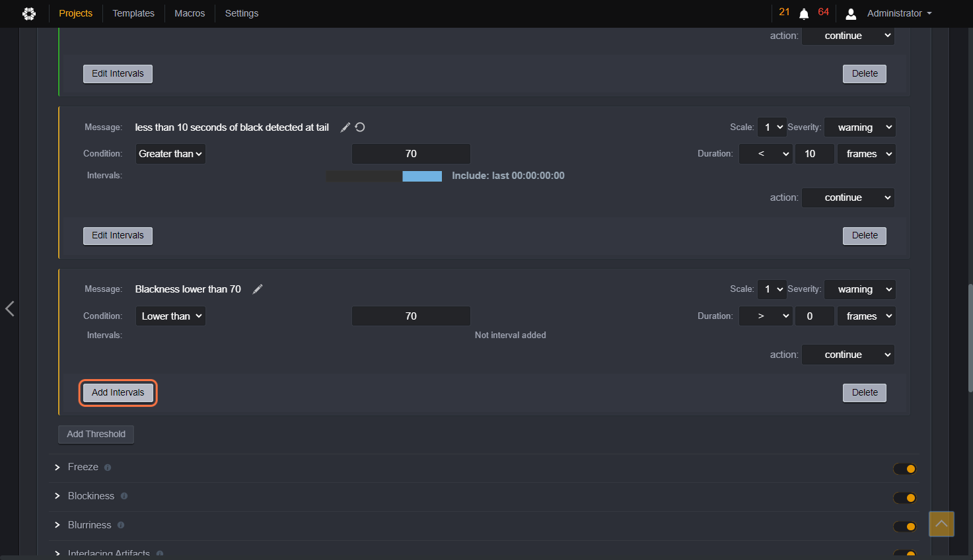973x560 pixels.
Task: Reset the black detected at tail message
Action: [360, 127]
